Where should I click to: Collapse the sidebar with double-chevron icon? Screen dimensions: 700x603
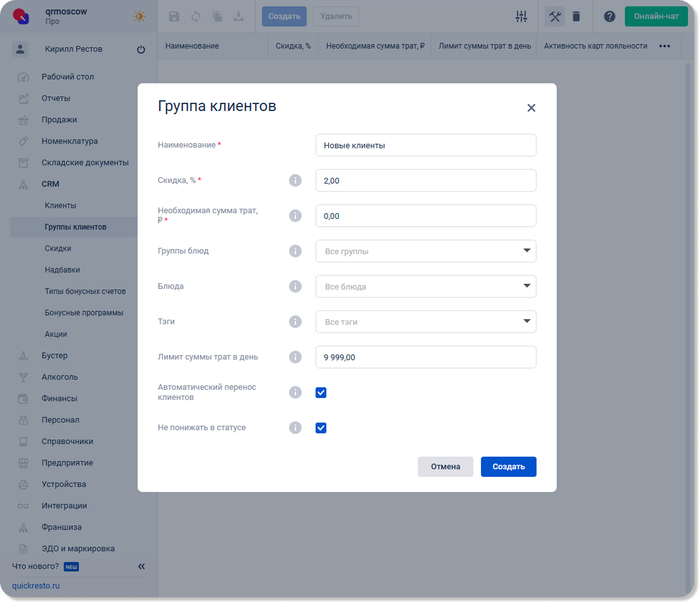point(141,566)
